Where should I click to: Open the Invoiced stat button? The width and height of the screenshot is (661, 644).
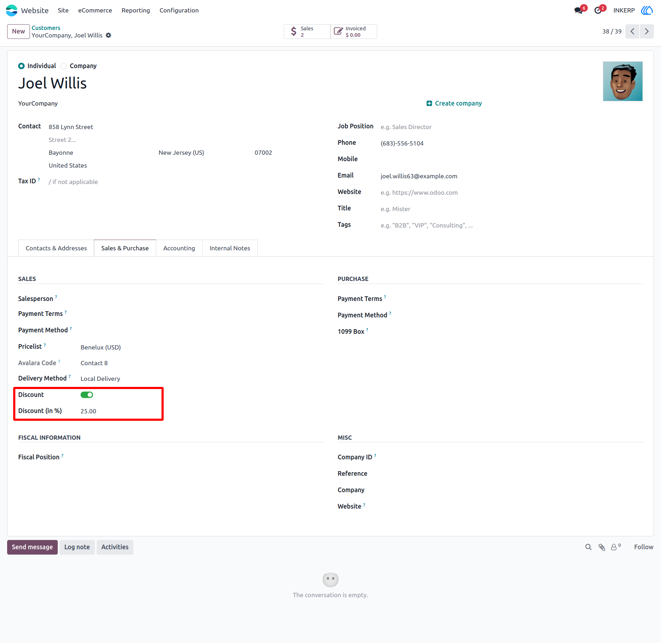354,31
